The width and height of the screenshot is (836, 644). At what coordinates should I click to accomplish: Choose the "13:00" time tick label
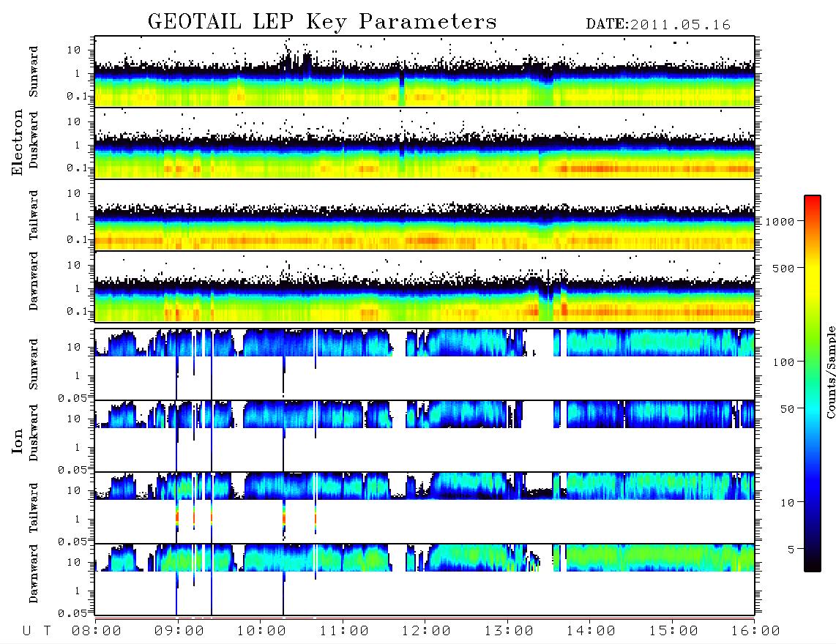pyautogui.click(x=509, y=632)
